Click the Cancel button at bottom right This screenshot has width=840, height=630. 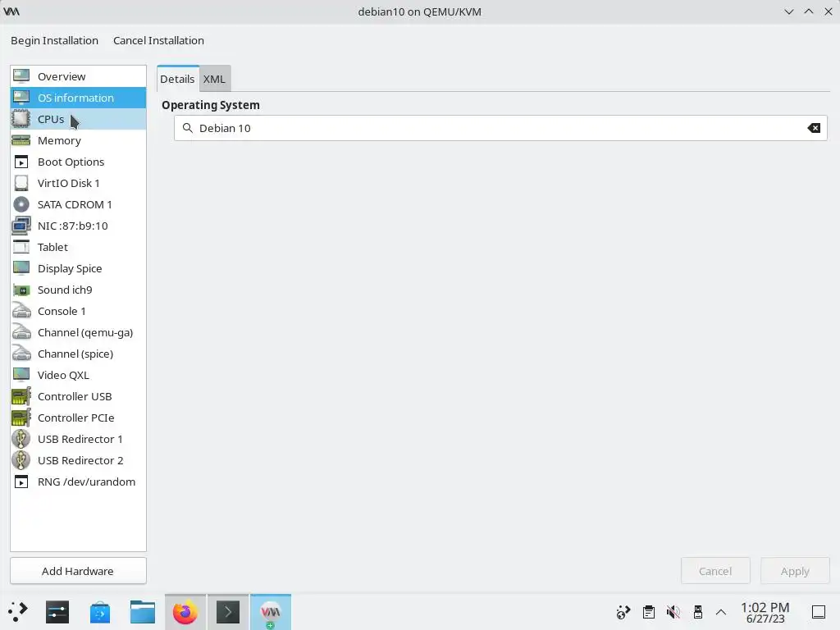point(715,571)
